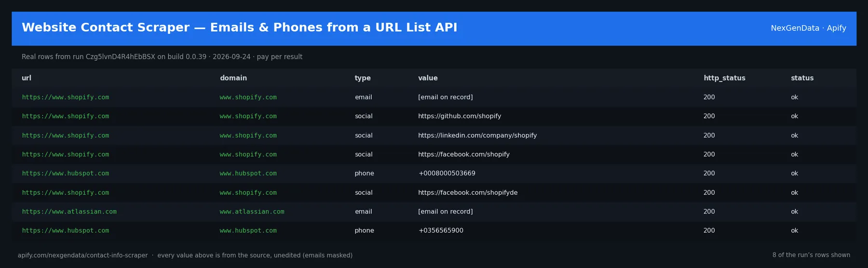The height and width of the screenshot is (268, 868).
Task: Click the 'ok' status in the linkedin row
Action: (794, 135)
